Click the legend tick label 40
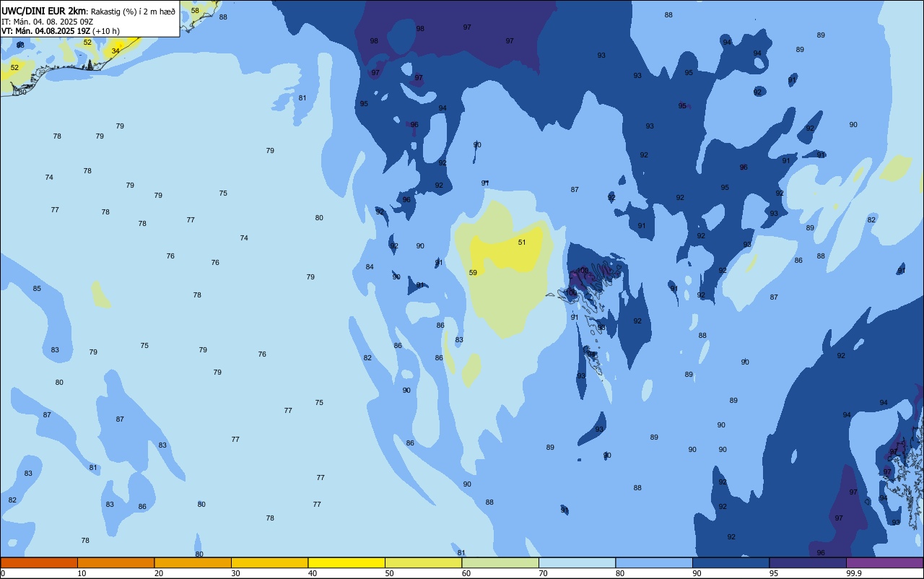The image size is (924, 579). [313, 573]
